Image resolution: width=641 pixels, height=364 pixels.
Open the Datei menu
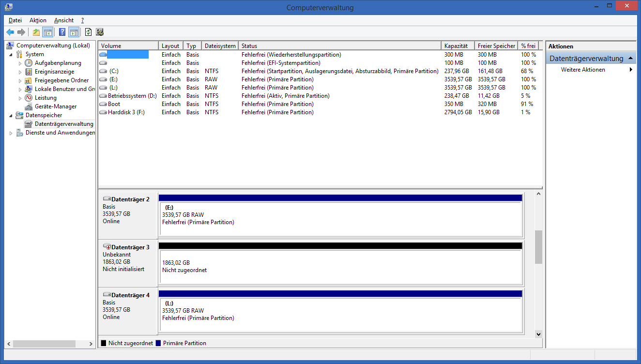pos(15,20)
